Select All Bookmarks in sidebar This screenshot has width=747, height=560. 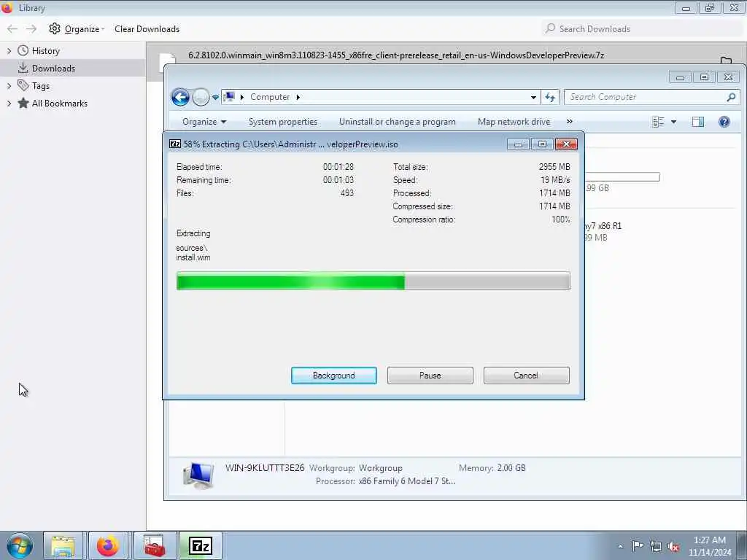tap(60, 104)
